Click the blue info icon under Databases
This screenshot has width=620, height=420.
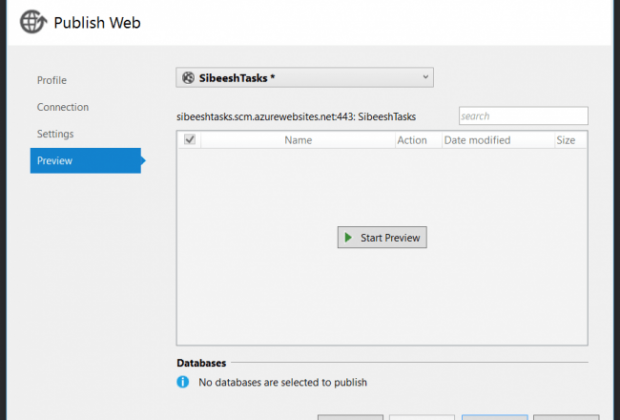[183, 382]
